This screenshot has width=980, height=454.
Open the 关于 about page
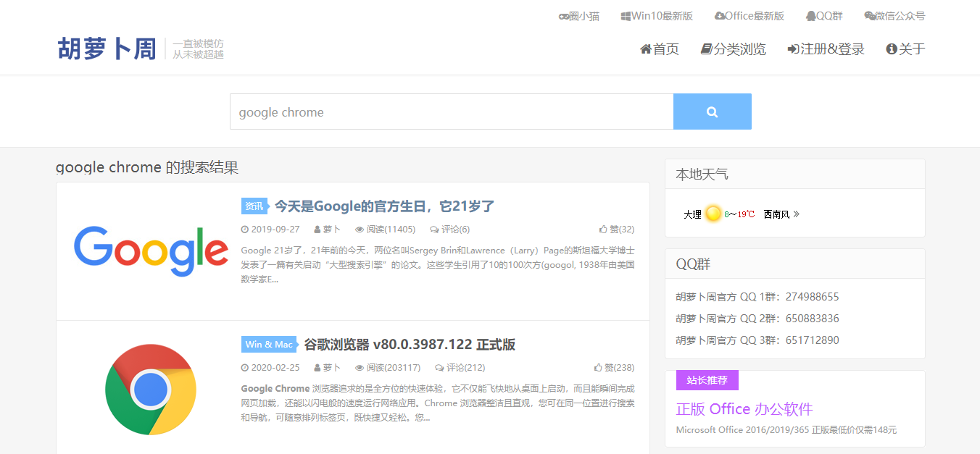pos(905,49)
